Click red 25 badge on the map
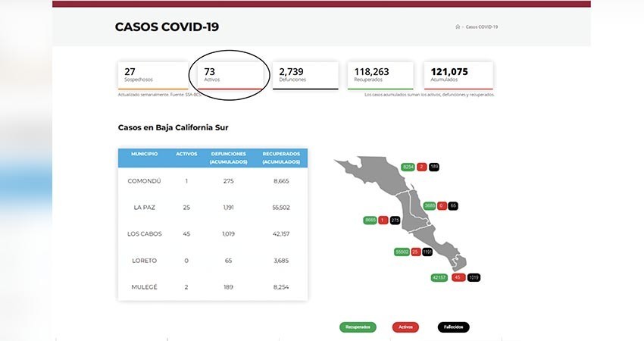Image resolution: width=644 pixels, height=341 pixels. pos(416,252)
